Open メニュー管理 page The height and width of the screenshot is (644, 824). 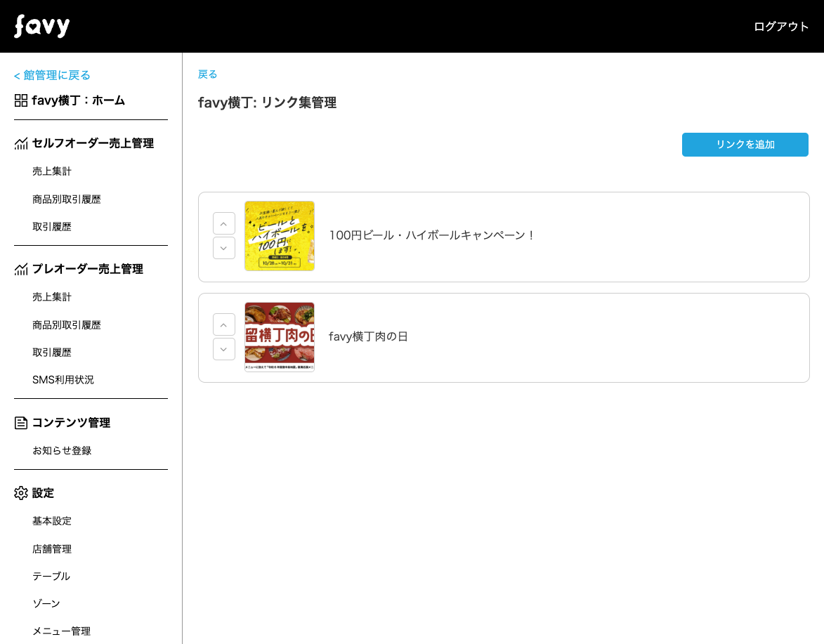(62, 631)
